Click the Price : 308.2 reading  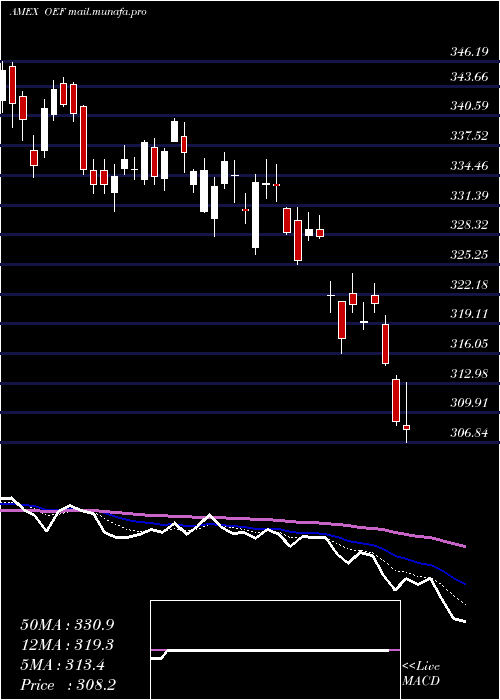point(68,685)
